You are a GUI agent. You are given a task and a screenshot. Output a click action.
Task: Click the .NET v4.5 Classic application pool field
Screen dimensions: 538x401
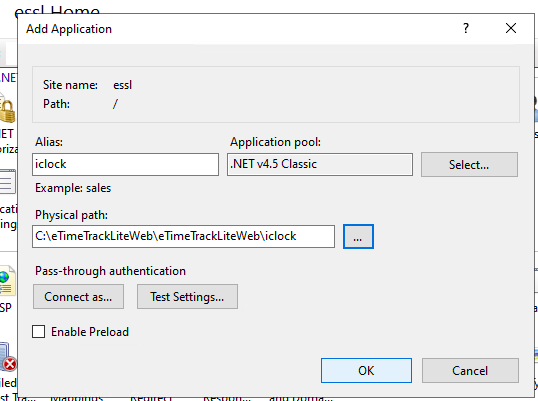coord(320,164)
